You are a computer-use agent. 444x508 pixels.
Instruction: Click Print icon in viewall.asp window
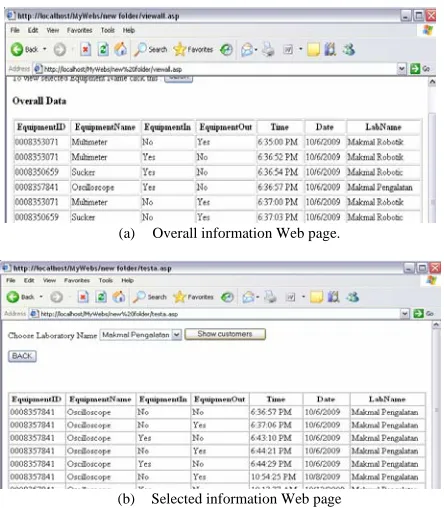[x=268, y=50]
